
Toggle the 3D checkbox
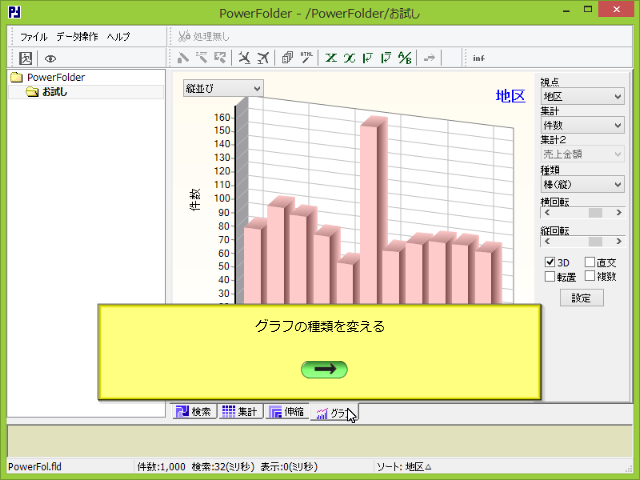point(550,262)
